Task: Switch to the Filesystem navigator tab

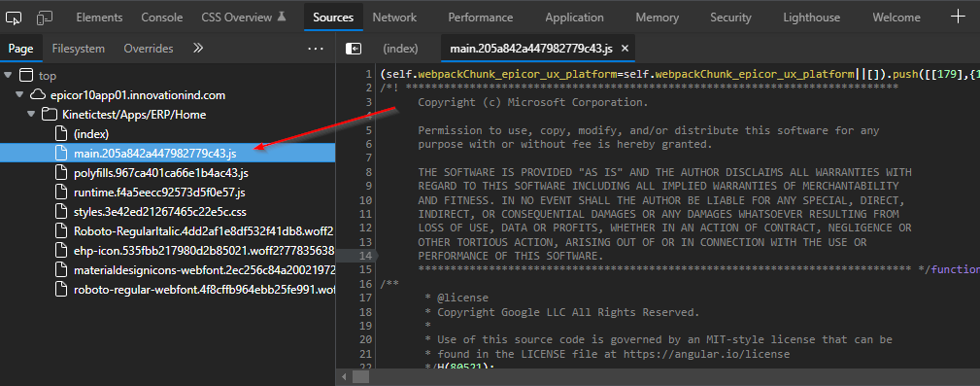Action: pos(78,49)
